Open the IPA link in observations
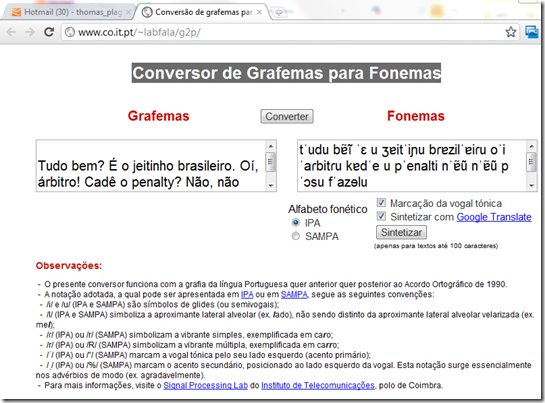Viewport: 545px width, 403px height. pyautogui.click(x=247, y=295)
